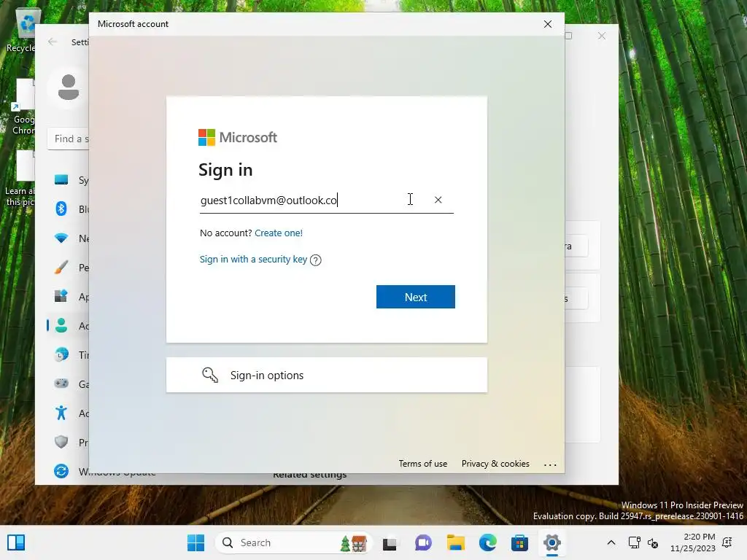Close the Settings window
The image size is (747, 560).
coord(602,36)
